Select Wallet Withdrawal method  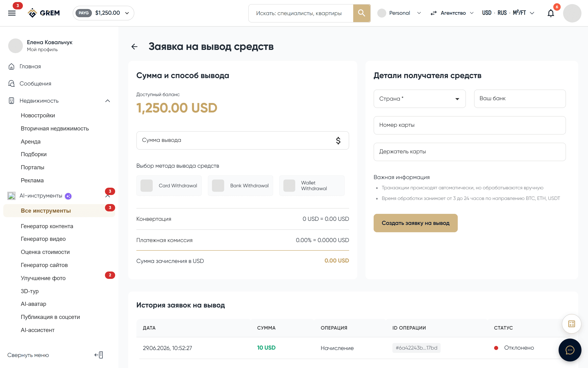coord(312,185)
